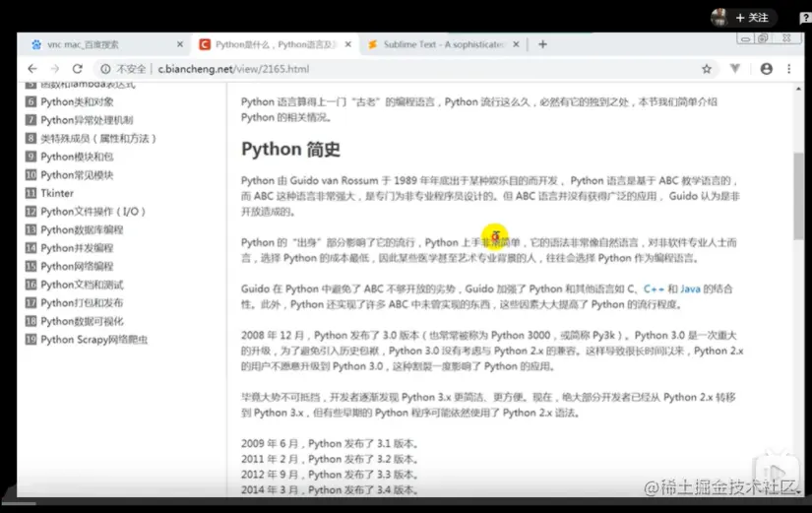Click the page scrollbar thumb
The height and width of the screenshot is (513, 812).
point(798,196)
